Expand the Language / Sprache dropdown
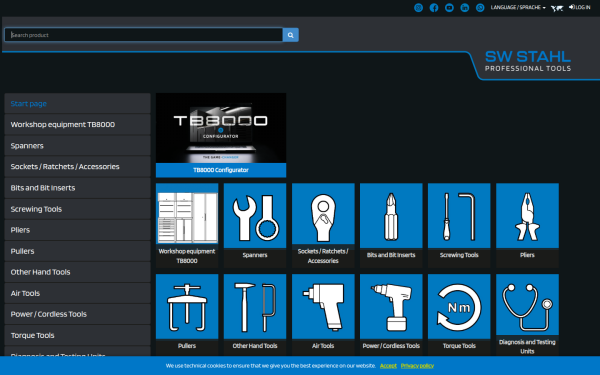This screenshot has height=375, width=600. point(518,7)
